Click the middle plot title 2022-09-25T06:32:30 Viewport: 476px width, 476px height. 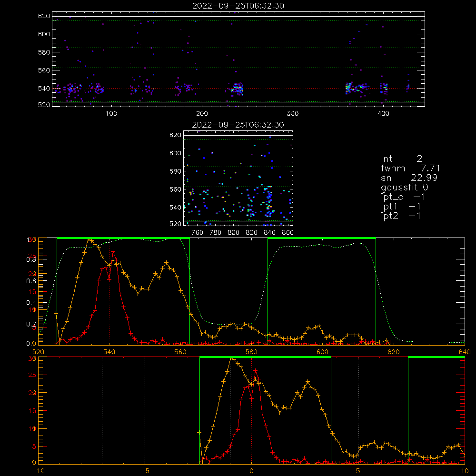[x=238, y=125]
